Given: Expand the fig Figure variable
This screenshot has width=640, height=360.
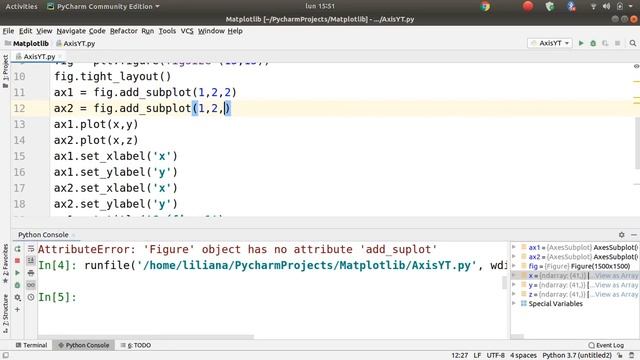Looking at the screenshot, I should [x=514, y=266].
